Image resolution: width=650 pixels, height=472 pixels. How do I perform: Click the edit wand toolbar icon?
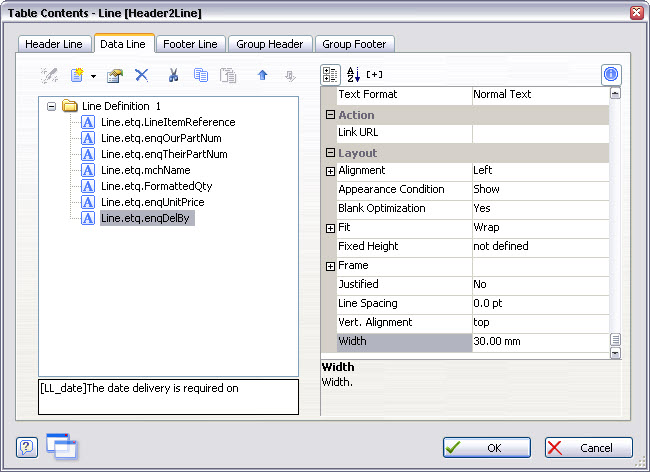tap(49, 75)
